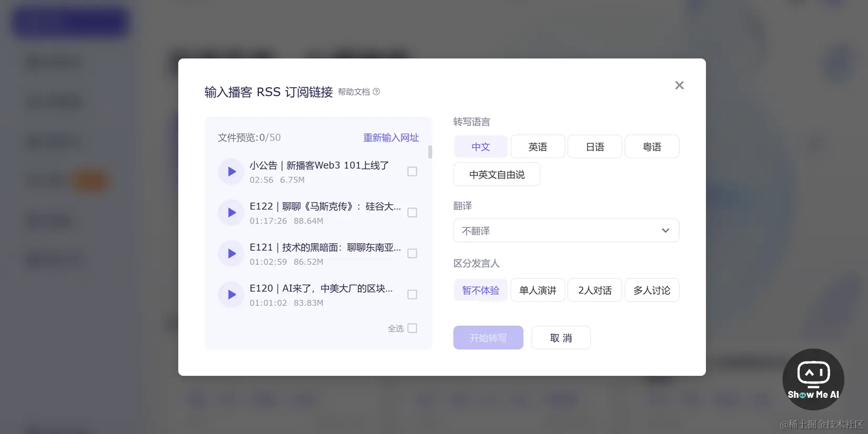Viewport: 868px width, 434px height.
Task: Click episode title E121 技术的黑暗面
Action: point(325,247)
